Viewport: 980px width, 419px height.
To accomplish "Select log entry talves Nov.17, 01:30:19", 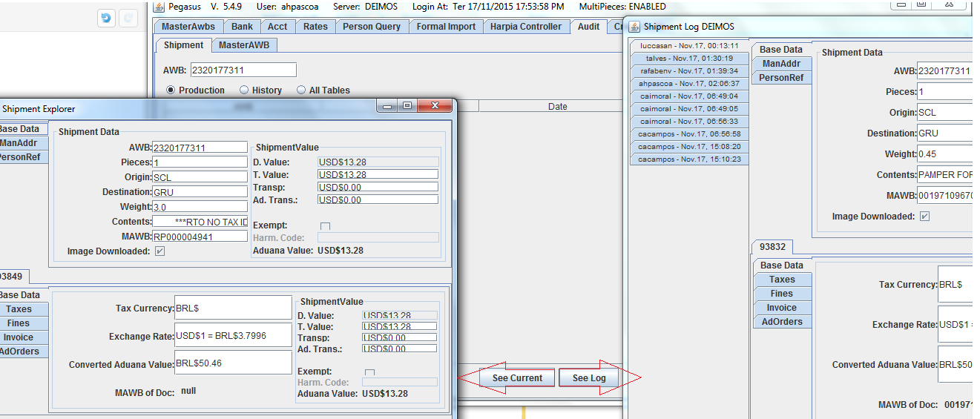I will (688, 59).
